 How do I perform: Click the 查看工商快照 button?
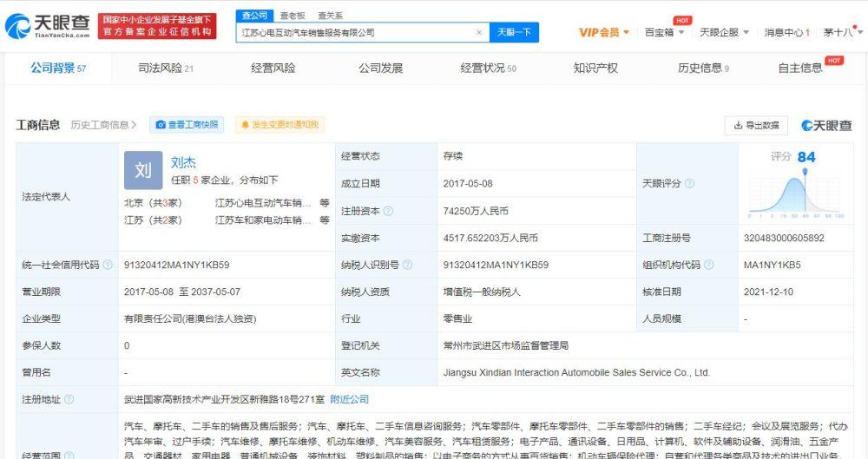click(187, 125)
